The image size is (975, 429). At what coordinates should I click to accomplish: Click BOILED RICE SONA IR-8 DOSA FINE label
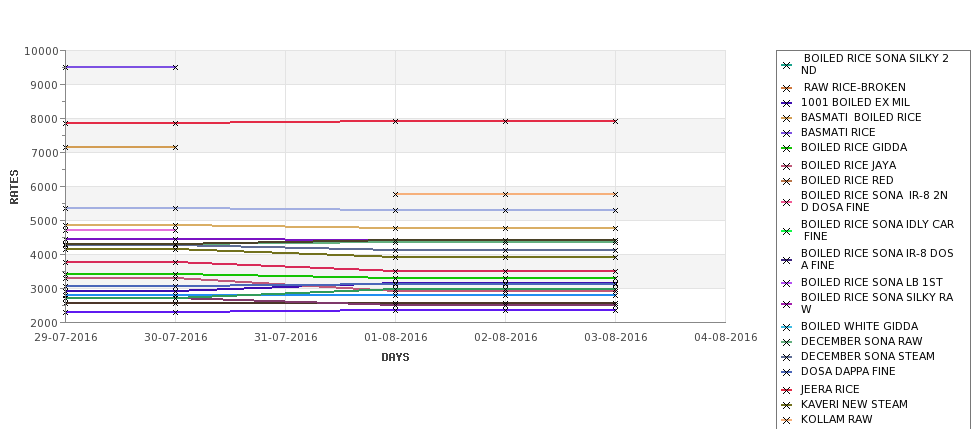877,259
